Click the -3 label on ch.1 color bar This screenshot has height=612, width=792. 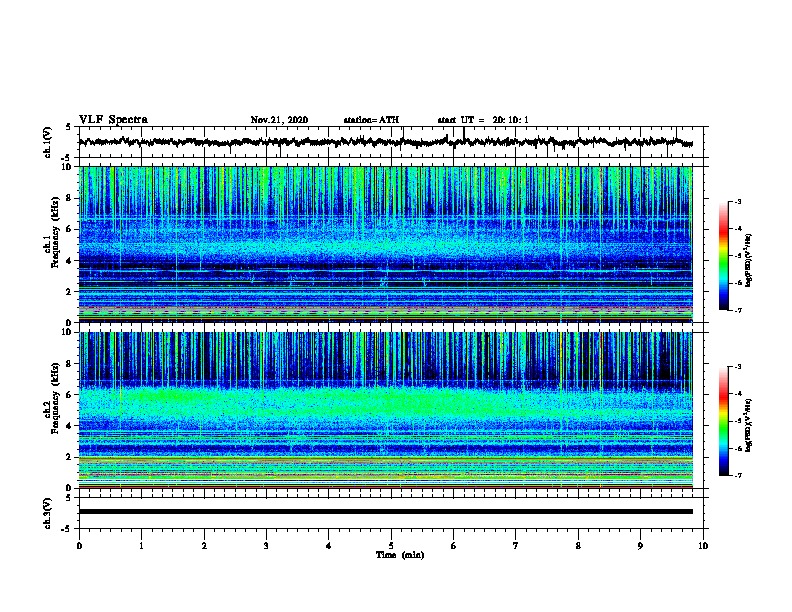[737, 202]
